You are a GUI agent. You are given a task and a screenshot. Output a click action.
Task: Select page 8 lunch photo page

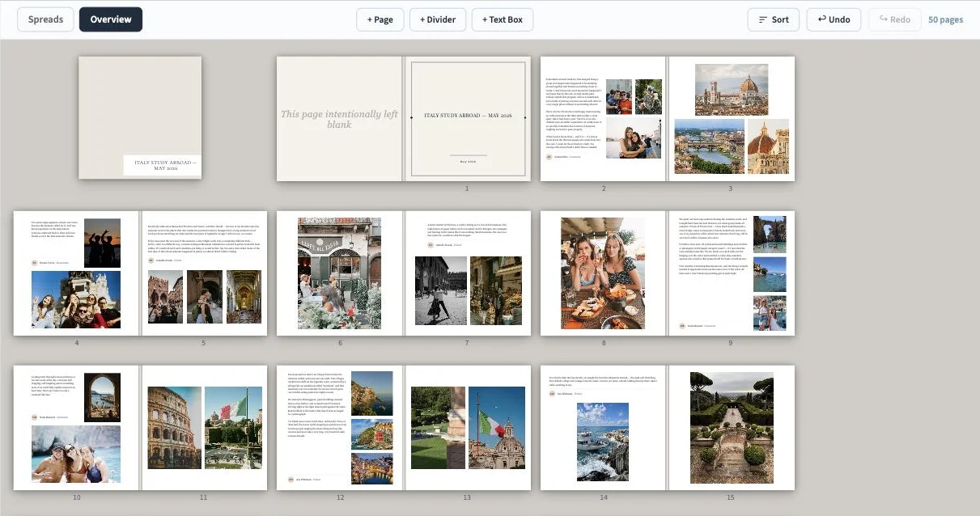click(603, 273)
